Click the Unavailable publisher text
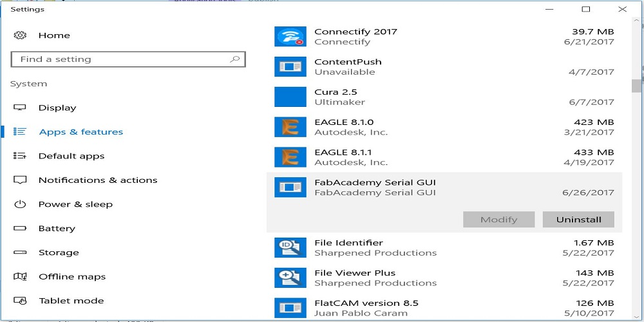This screenshot has height=322, width=644. [x=345, y=72]
